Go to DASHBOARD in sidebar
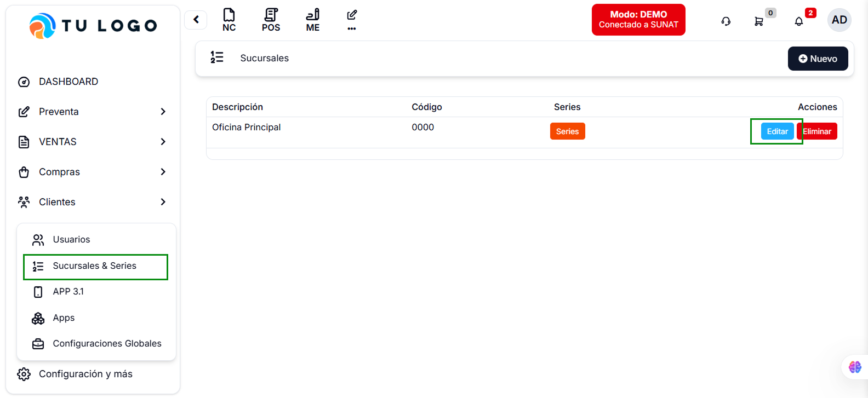 [68, 82]
